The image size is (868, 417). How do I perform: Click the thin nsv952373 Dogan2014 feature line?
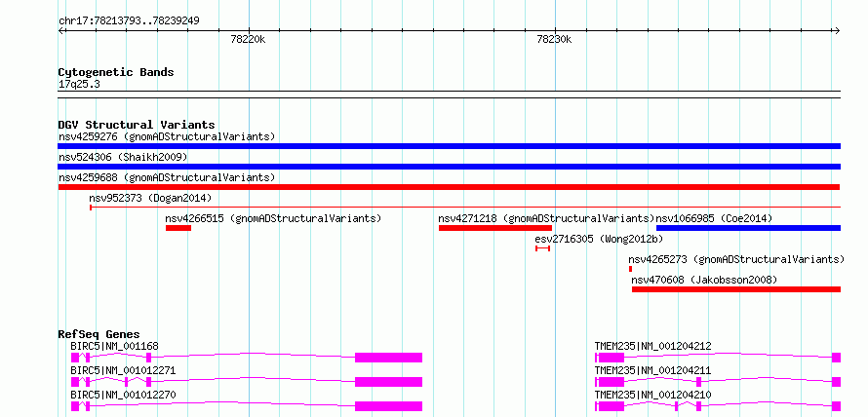[x=465, y=208]
